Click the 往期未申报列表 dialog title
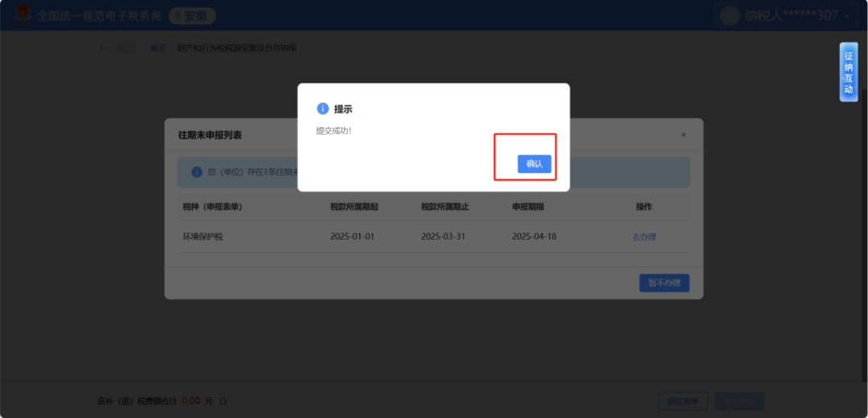This screenshot has height=418, width=868. click(x=210, y=134)
